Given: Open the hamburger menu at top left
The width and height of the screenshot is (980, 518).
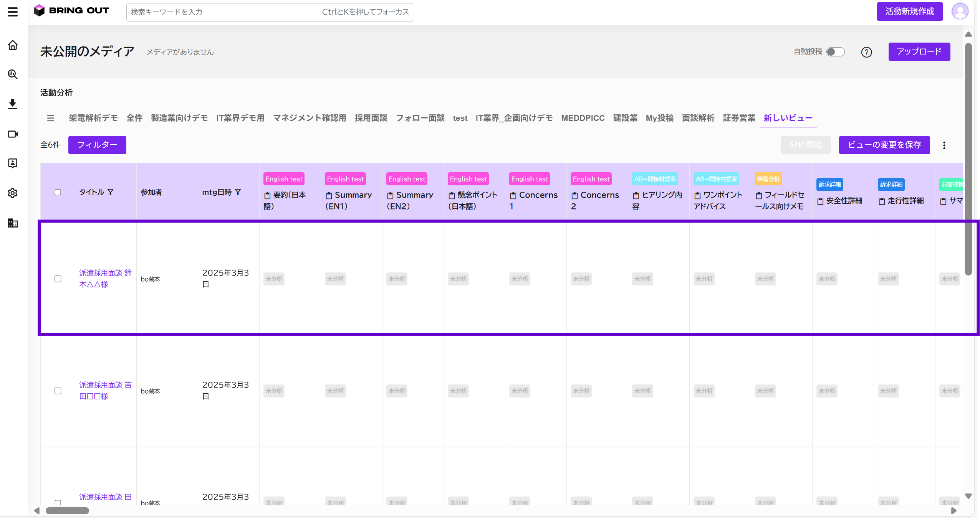Looking at the screenshot, I should 13,12.
